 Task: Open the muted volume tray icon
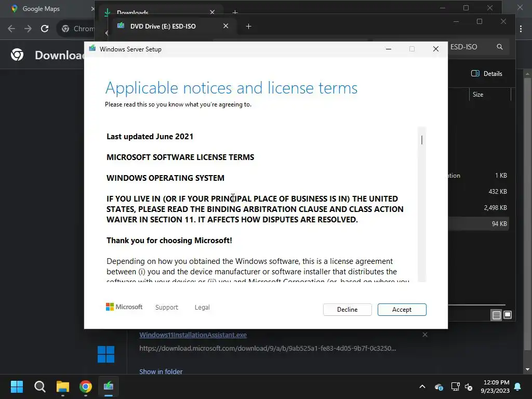pyautogui.click(x=469, y=387)
